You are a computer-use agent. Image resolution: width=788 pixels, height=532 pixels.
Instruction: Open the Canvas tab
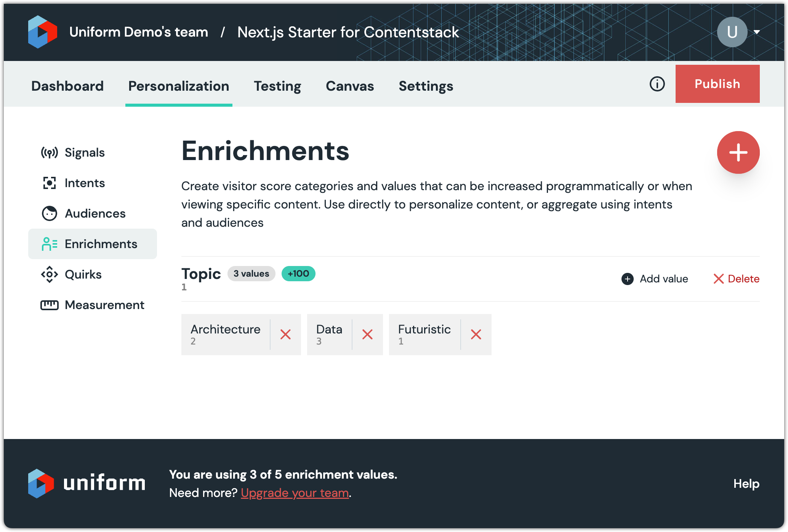(350, 86)
